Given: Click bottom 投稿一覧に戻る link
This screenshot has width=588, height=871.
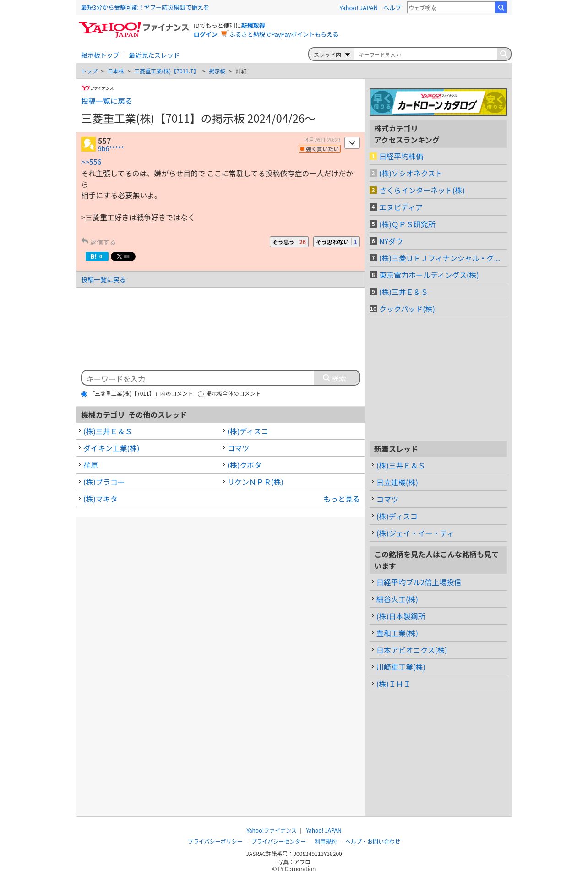Looking at the screenshot, I should 103,280.
